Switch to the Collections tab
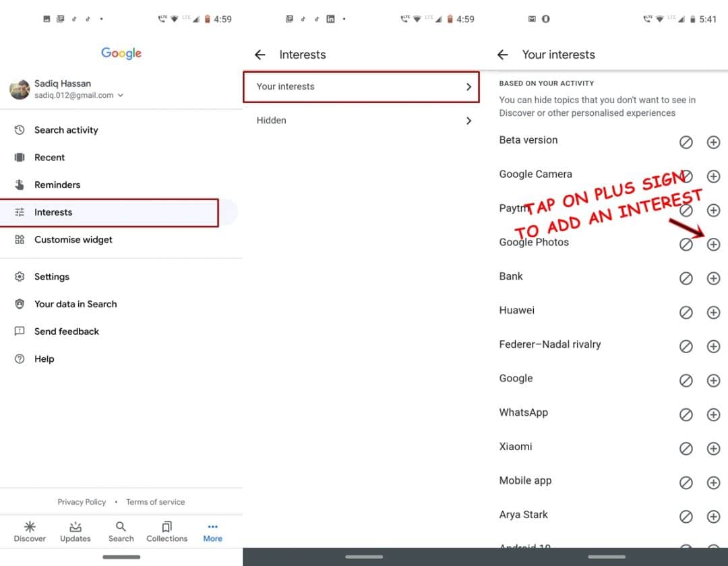 (166, 532)
